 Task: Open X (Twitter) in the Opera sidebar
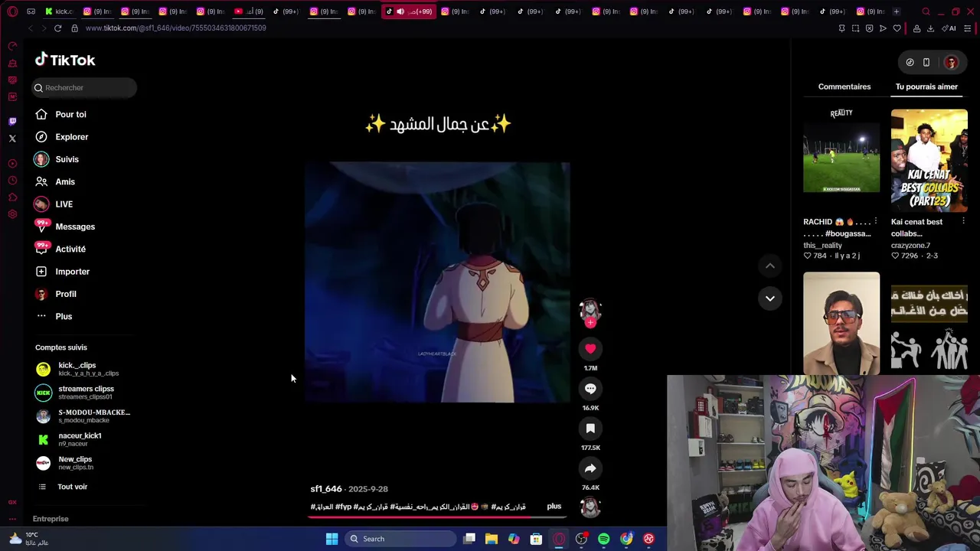[x=12, y=139]
